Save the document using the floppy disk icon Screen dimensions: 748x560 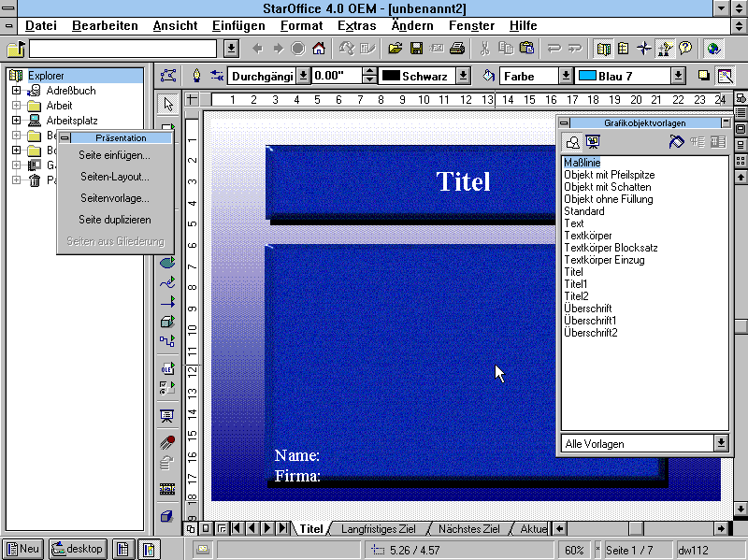click(x=416, y=49)
